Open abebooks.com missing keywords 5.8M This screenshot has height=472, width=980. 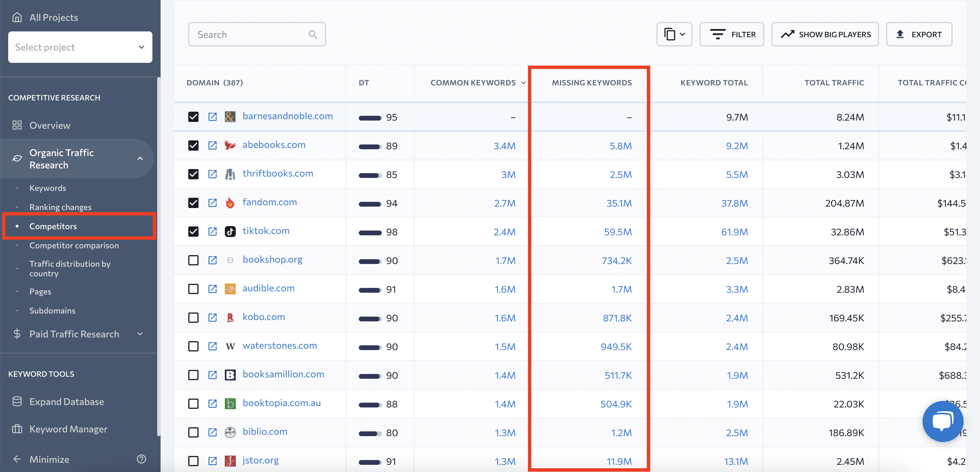point(620,146)
